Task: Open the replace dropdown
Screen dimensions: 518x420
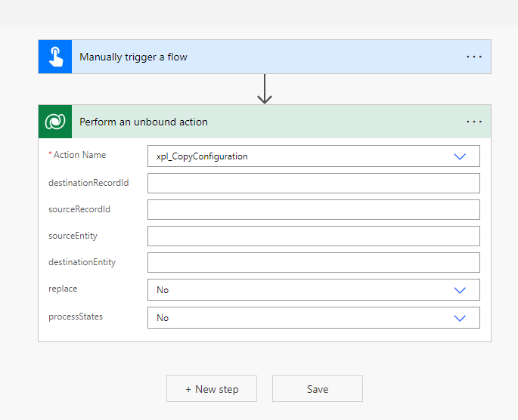Action: click(x=314, y=289)
